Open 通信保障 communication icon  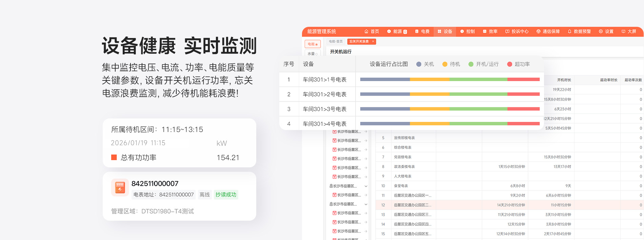coord(538,32)
